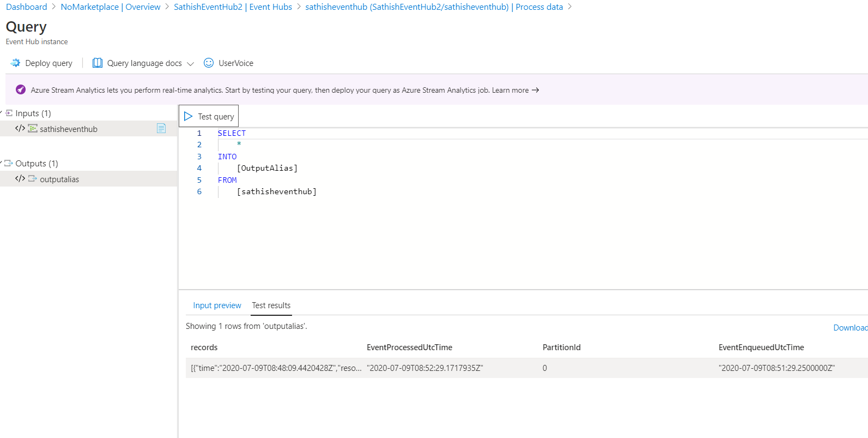Click the Deploy query gear icon
This screenshot has height=438, width=868.
(x=15, y=63)
